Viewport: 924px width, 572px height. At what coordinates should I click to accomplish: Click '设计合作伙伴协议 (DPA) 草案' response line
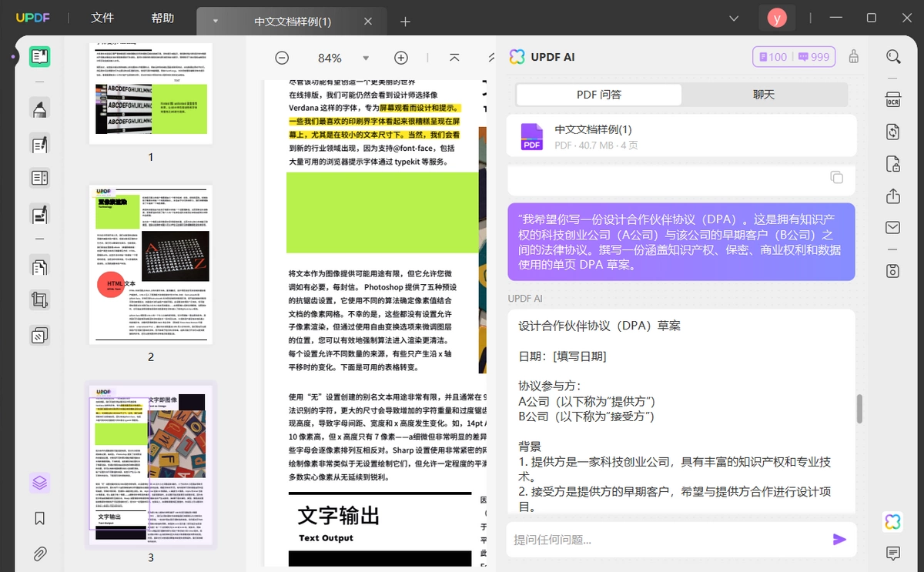tap(600, 326)
